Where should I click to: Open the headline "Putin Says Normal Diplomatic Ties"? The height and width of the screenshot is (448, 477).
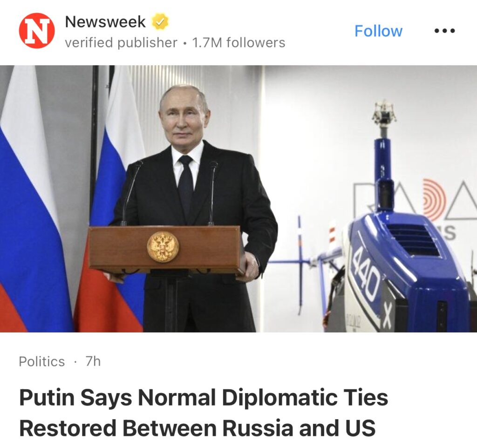tap(204, 398)
